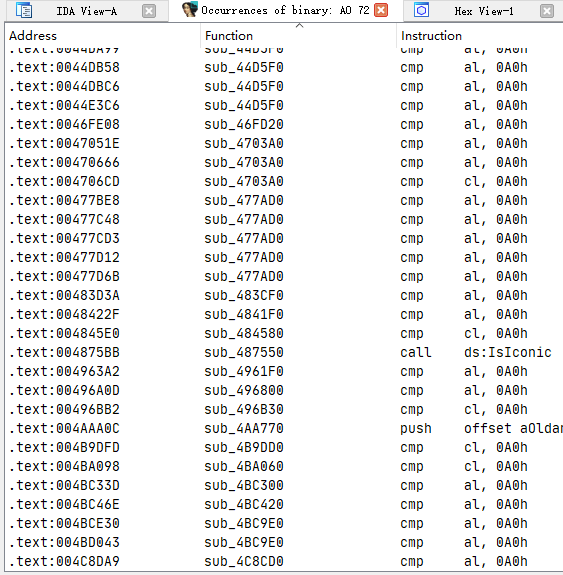Image resolution: width=563 pixels, height=575 pixels.
Task: Select row .text:0044DBC6
Action: pyautogui.click(x=284, y=87)
